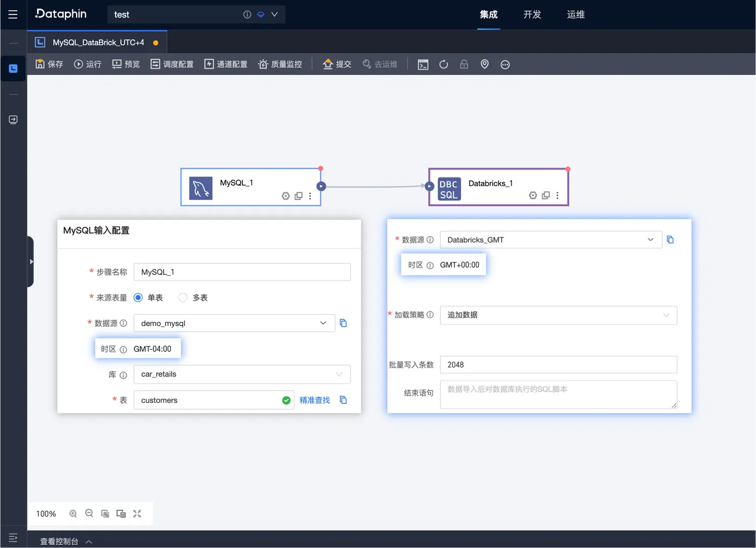The image size is (756, 548).
Task: Click copy icon on MySQL_1 node
Action: coord(299,196)
